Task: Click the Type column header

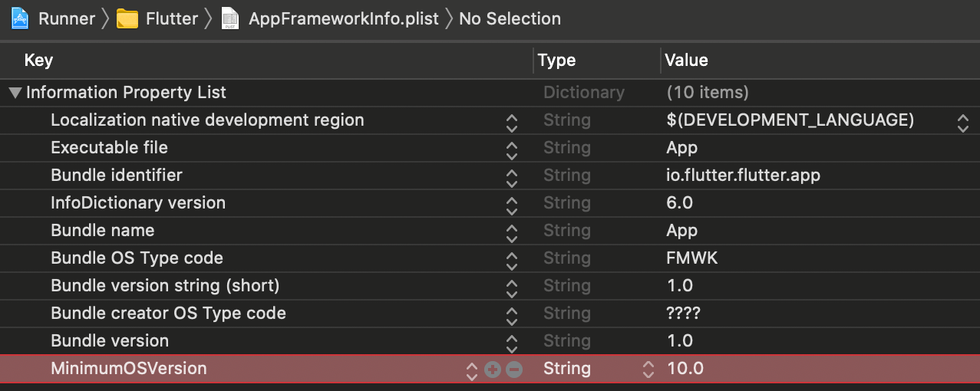Action: tap(556, 60)
